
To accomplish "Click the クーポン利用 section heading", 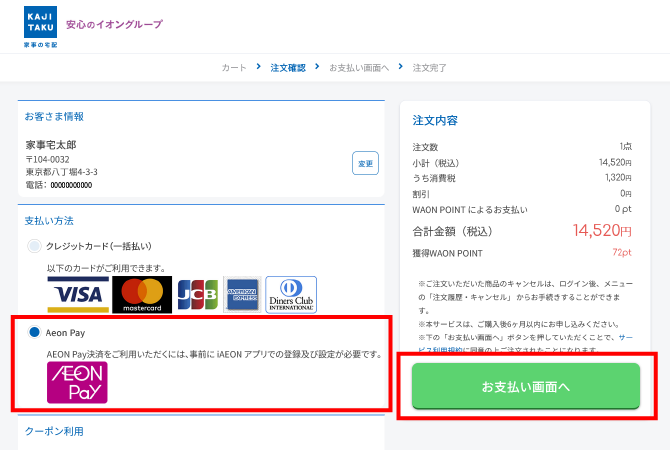I will coord(54,431).
